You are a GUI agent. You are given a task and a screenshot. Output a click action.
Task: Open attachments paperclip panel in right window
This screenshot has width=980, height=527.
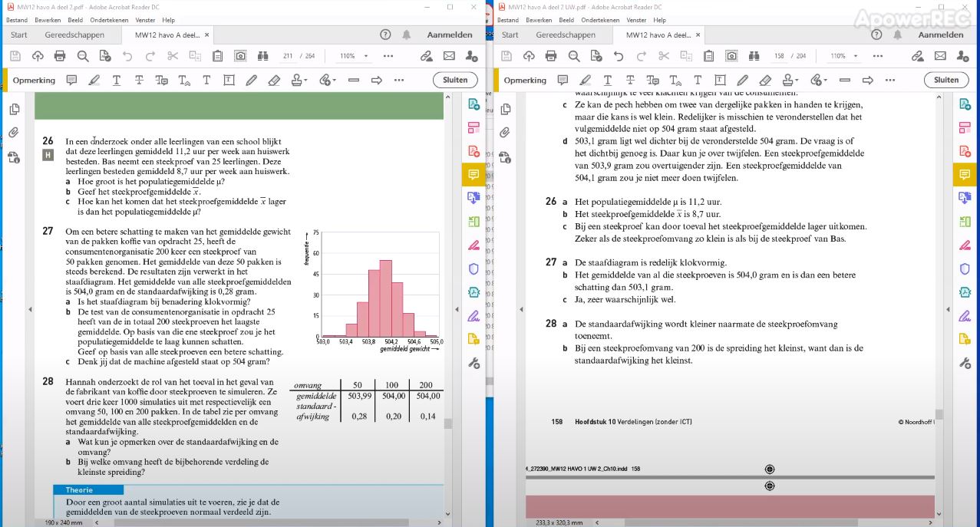(505, 133)
